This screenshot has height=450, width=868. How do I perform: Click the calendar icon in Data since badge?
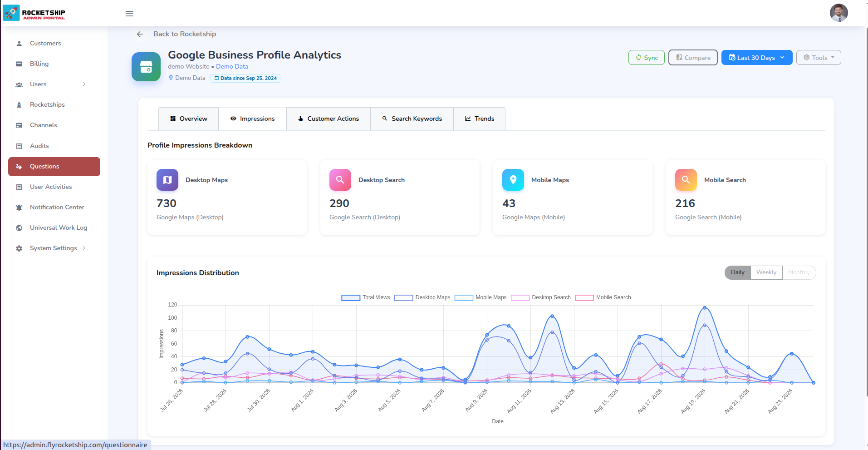[216, 78]
